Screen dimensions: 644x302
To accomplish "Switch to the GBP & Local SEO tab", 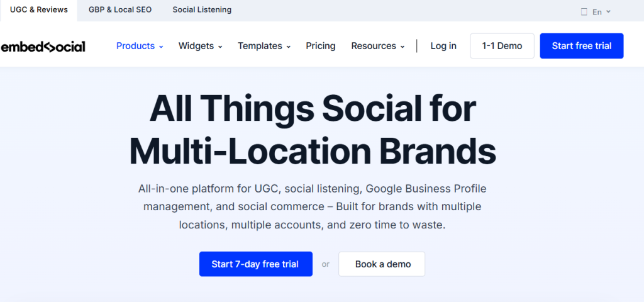I will [120, 10].
